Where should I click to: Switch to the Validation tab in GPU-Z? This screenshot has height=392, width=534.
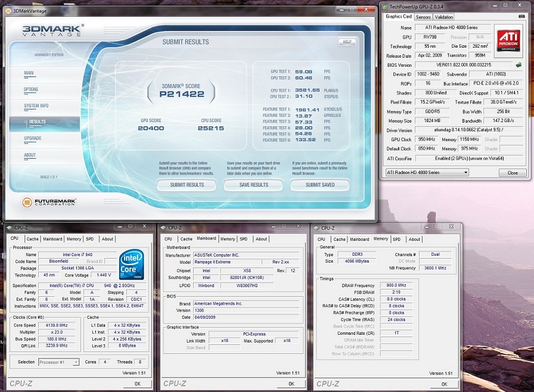click(x=444, y=17)
